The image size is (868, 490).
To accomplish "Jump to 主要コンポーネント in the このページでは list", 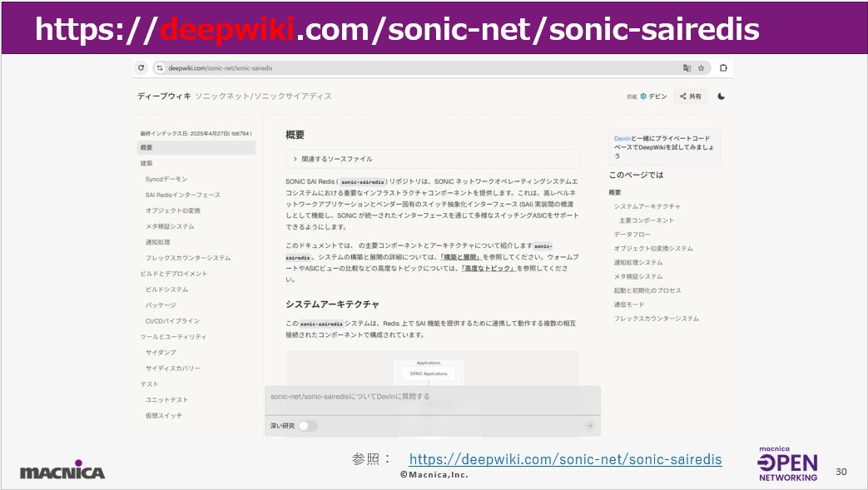I will coord(647,220).
